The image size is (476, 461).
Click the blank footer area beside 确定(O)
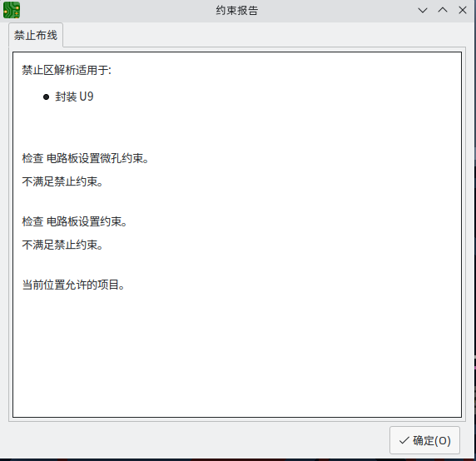pos(197,440)
